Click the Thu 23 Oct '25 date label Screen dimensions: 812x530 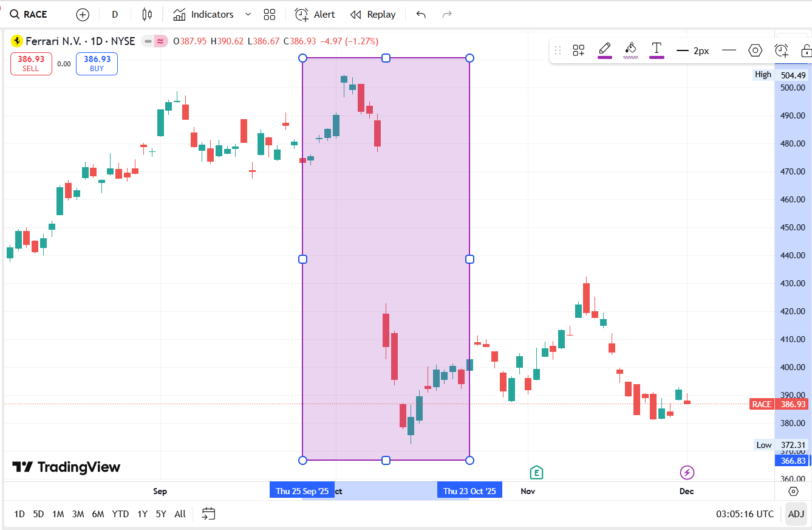(x=469, y=491)
